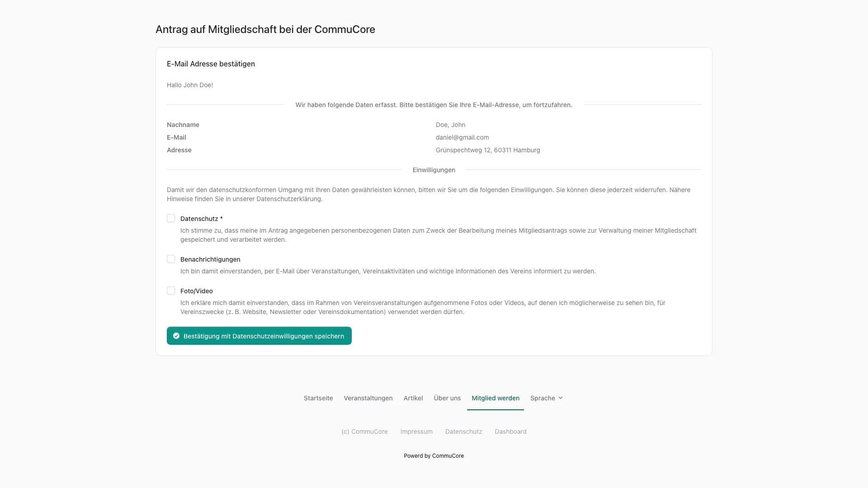Click the heading E-Mail Adresse bestätigen
868x488 pixels.
pos(211,64)
